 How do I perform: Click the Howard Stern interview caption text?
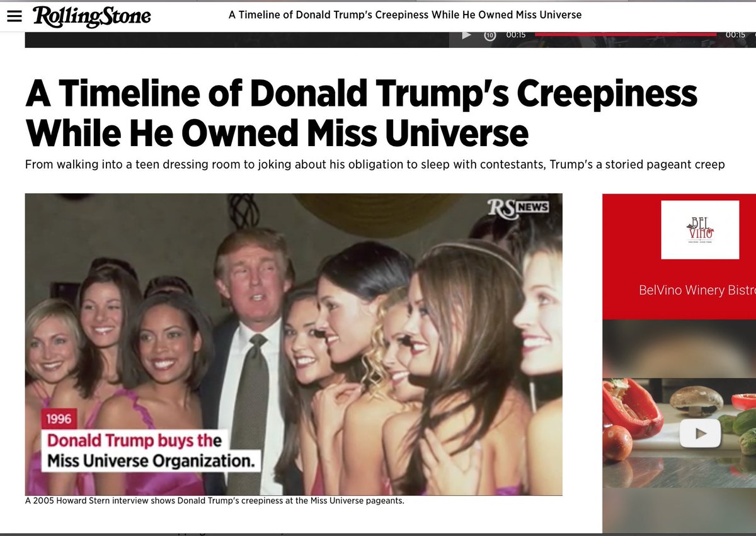(x=214, y=501)
